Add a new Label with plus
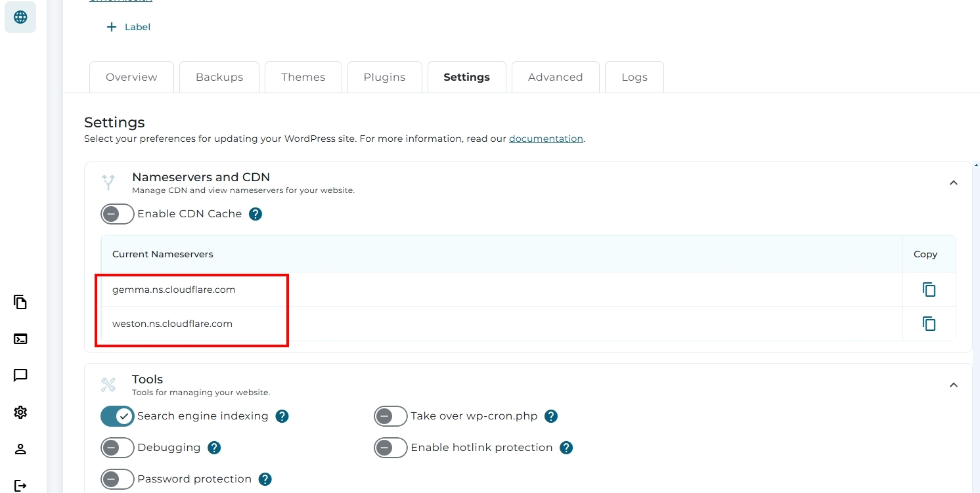The width and height of the screenshot is (980, 493). (x=129, y=27)
